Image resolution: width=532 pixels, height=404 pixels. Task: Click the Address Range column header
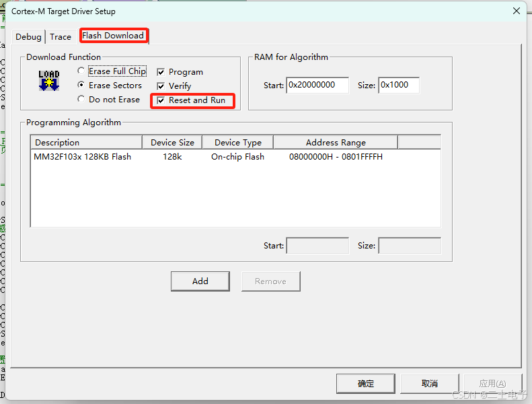pyautogui.click(x=336, y=142)
